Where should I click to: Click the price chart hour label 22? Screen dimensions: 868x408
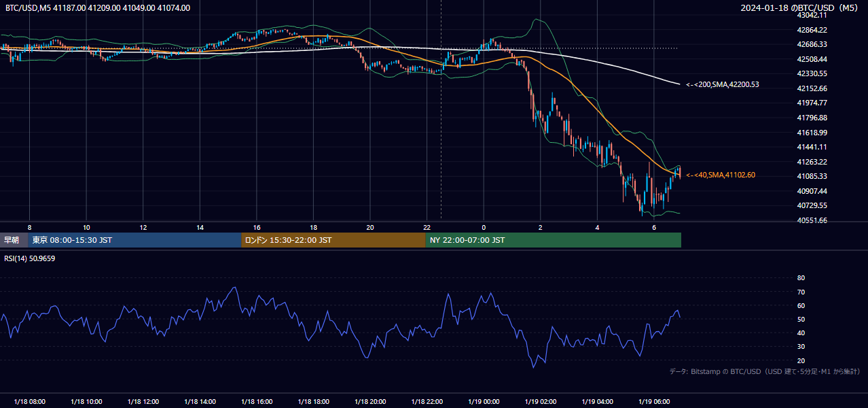click(x=427, y=227)
